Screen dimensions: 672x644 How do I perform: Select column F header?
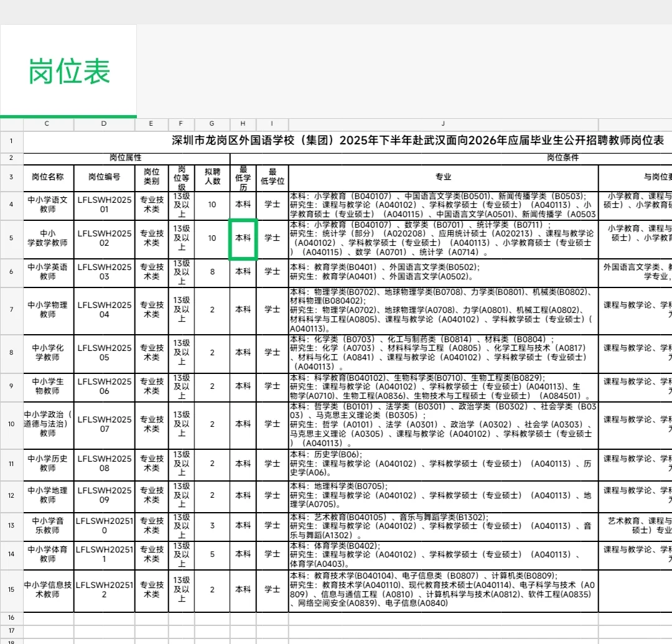point(181,124)
